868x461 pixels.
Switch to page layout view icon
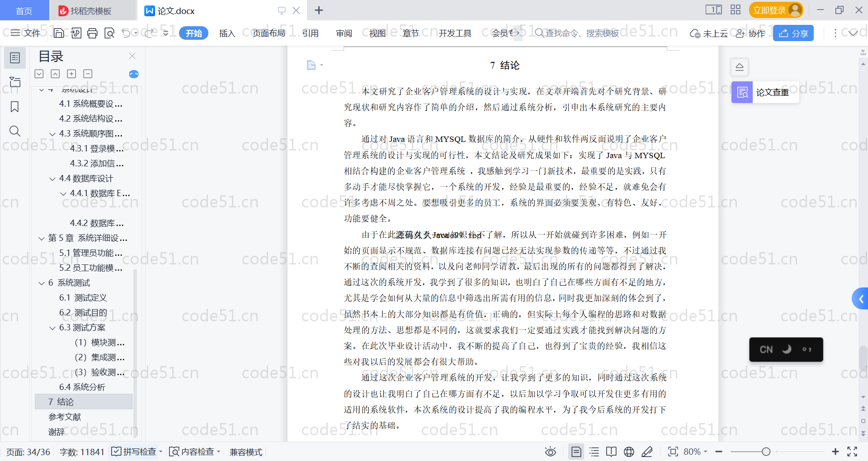pos(576,452)
